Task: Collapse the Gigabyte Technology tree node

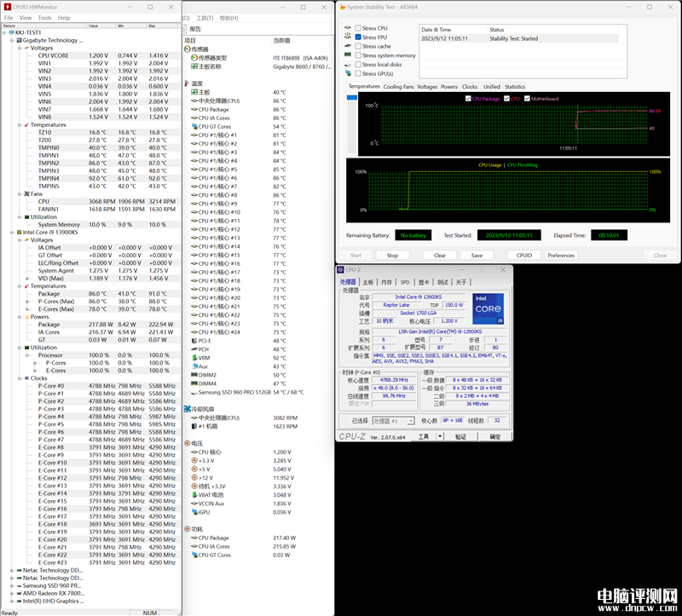Action: (x=12, y=40)
